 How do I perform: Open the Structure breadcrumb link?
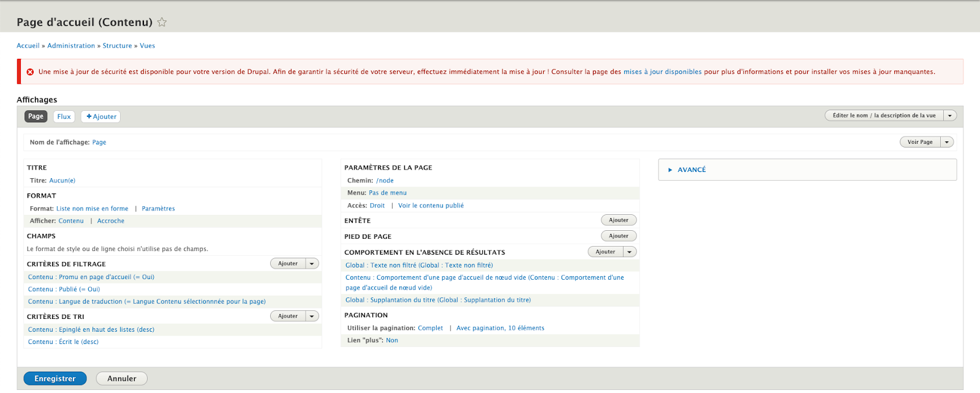[117, 46]
